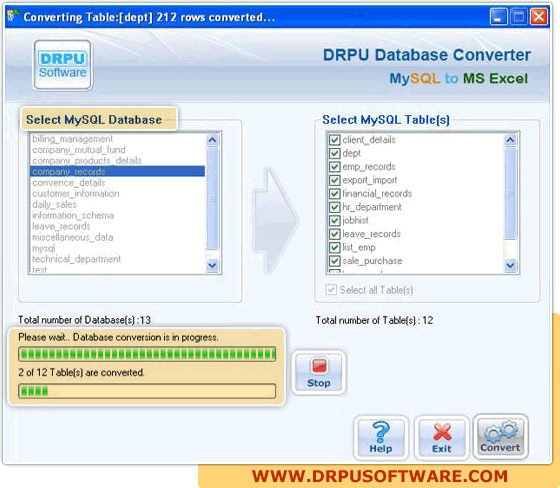The image size is (560, 488).
Task: Click the sale_purchase table name
Action: [372, 261]
